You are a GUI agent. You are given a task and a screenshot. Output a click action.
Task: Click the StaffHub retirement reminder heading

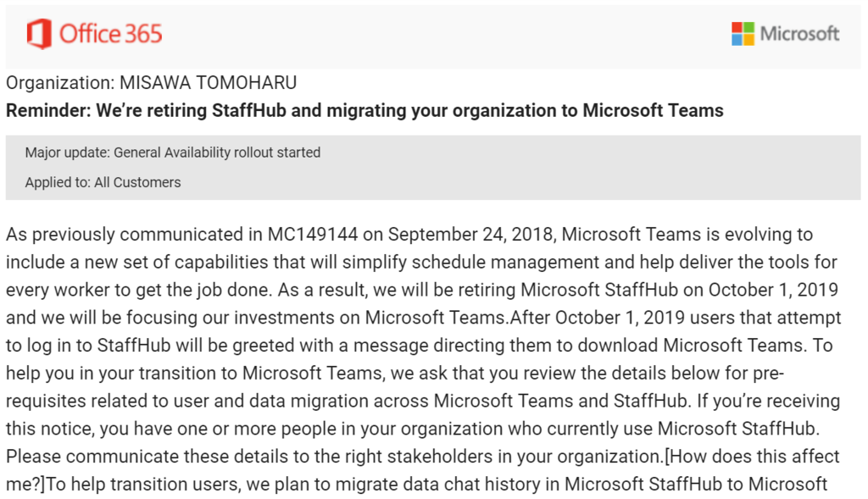coord(364,110)
